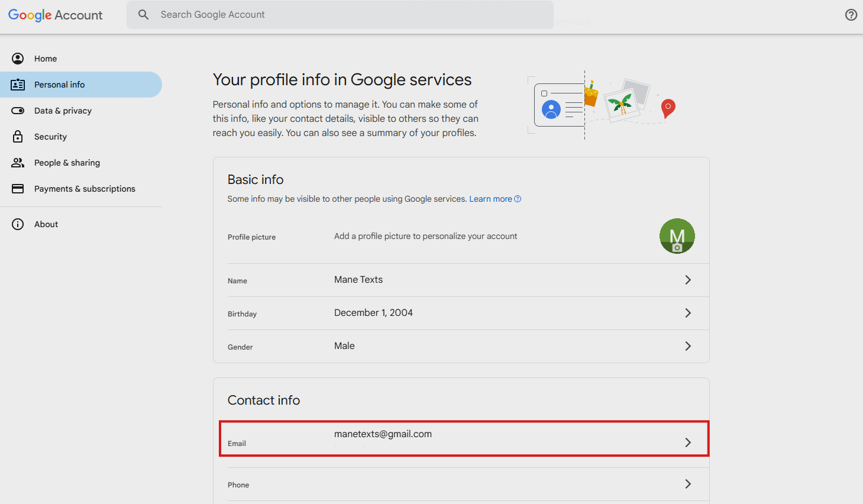
Task: Click the Home sidebar icon
Action: (18, 59)
